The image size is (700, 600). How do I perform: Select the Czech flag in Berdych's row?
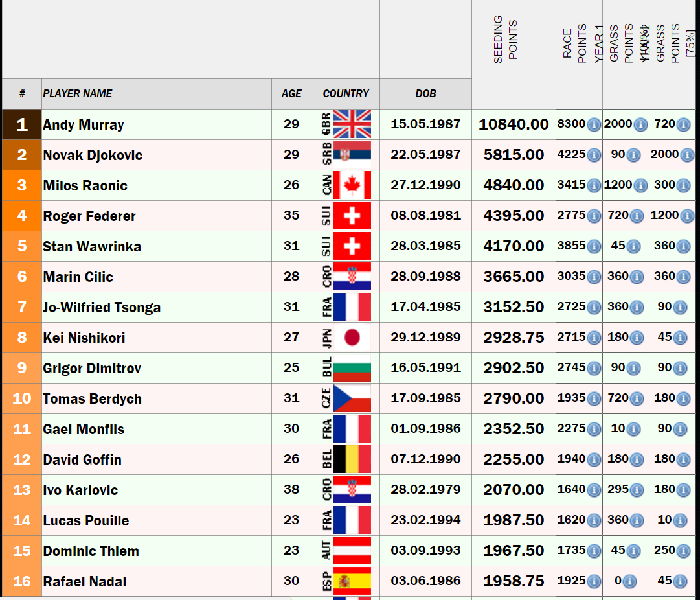(x=352, y=398)
